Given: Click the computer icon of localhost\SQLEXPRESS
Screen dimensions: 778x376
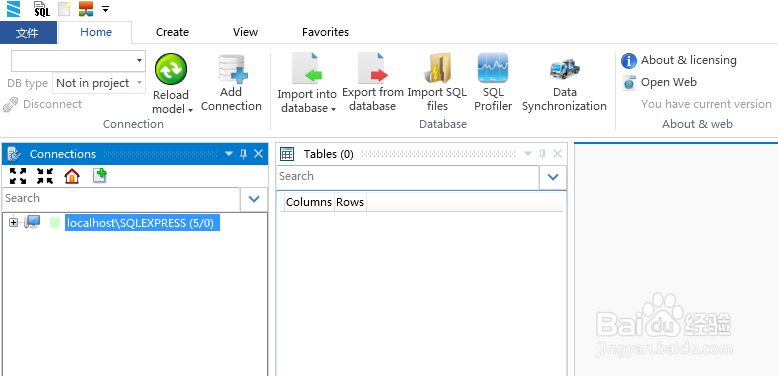Looking at the screenshot, I should (x=32, y=223).
